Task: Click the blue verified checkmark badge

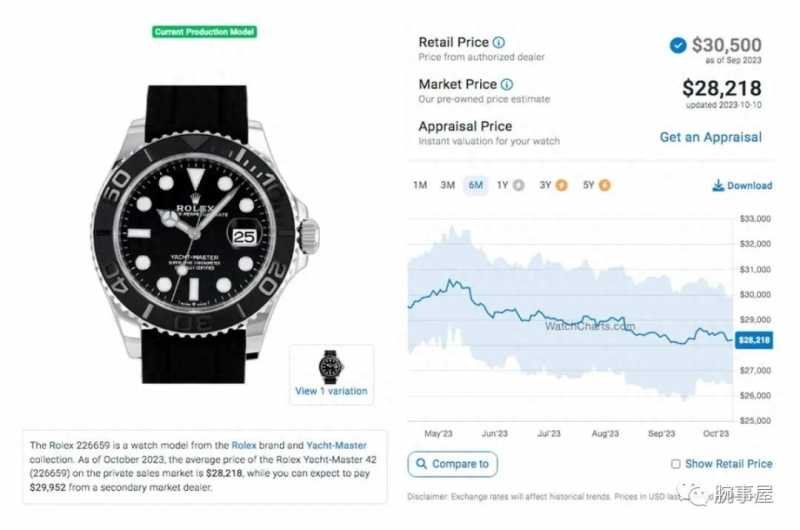Action: [x=678, y=45]
